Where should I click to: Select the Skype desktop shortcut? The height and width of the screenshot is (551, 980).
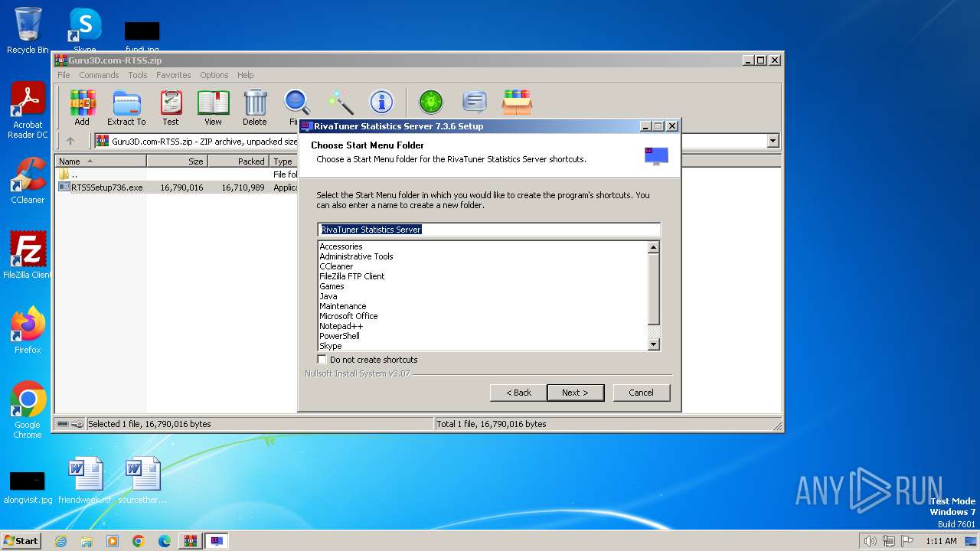pyautogui.click(x=84, y=31)
